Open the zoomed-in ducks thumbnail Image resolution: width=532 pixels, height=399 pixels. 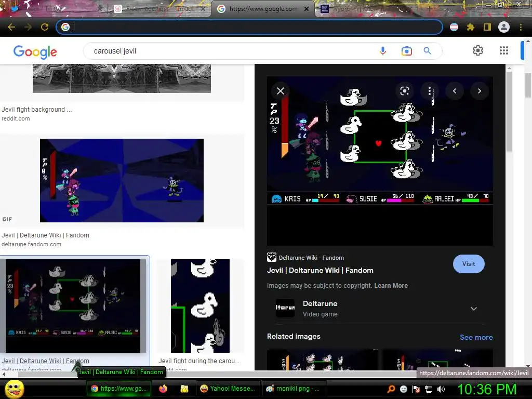tap(200, 306)
